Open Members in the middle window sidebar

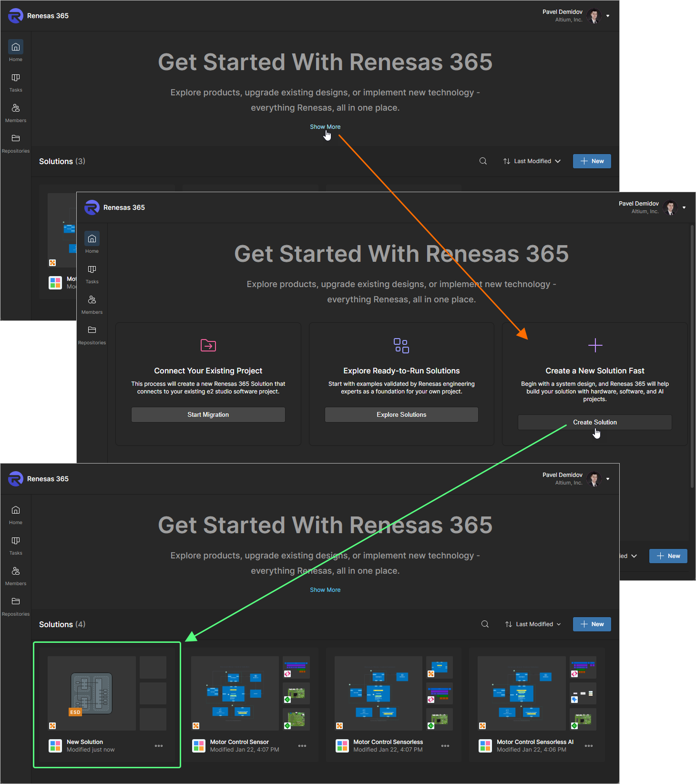pyautogui.click(x=92, y=305)
